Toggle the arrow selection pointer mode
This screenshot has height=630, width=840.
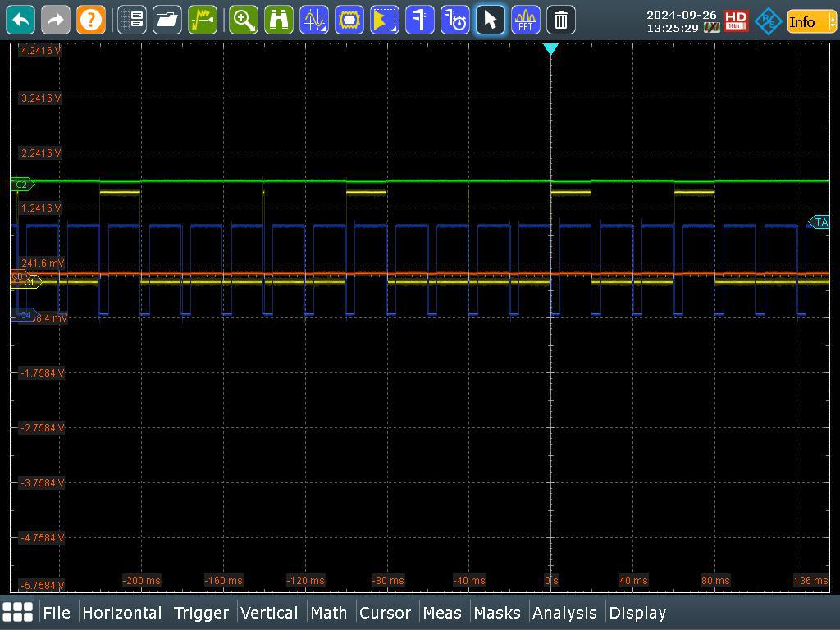(x=490, y=20)
